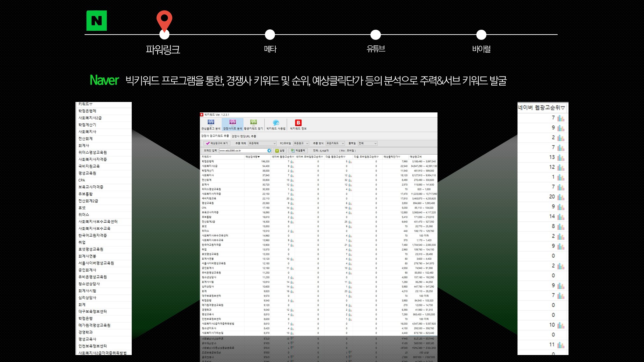Select 경쟁사이트 분석 toolbar icon
The height and width of the screenshot is (362, 644).
[232, 123]
